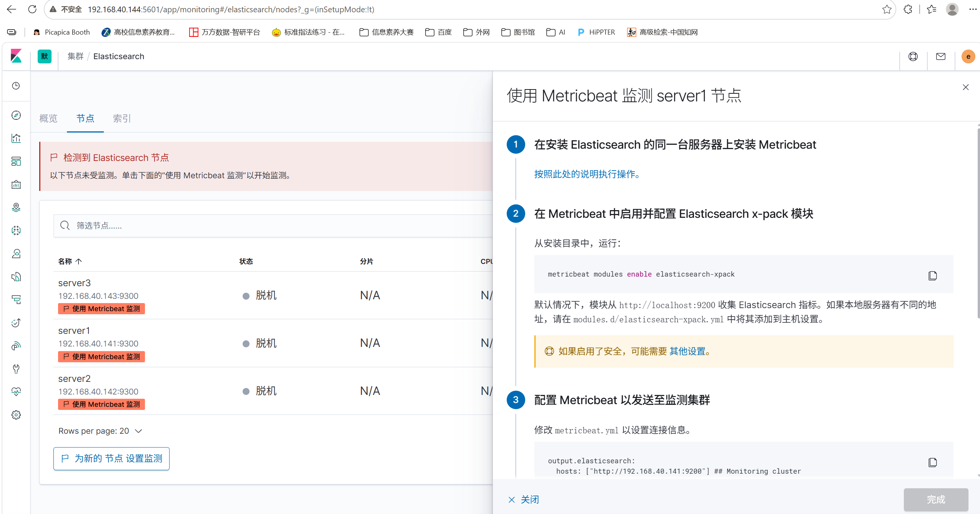Viewport: 980px width, 514px height.
Task: Sort the table by 分片 column
Action: 366,261
